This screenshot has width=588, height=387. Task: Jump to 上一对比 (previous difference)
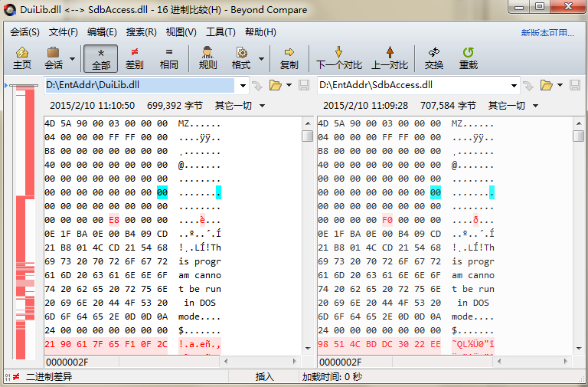pyautogui.click(x=390, y=58)
